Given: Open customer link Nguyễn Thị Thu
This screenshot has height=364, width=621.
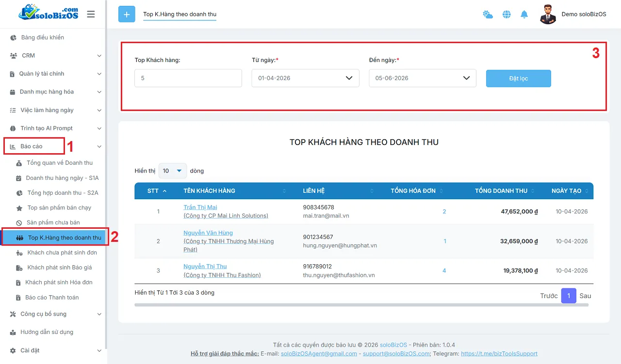Looking at the screenshot, I should (205, 266).
